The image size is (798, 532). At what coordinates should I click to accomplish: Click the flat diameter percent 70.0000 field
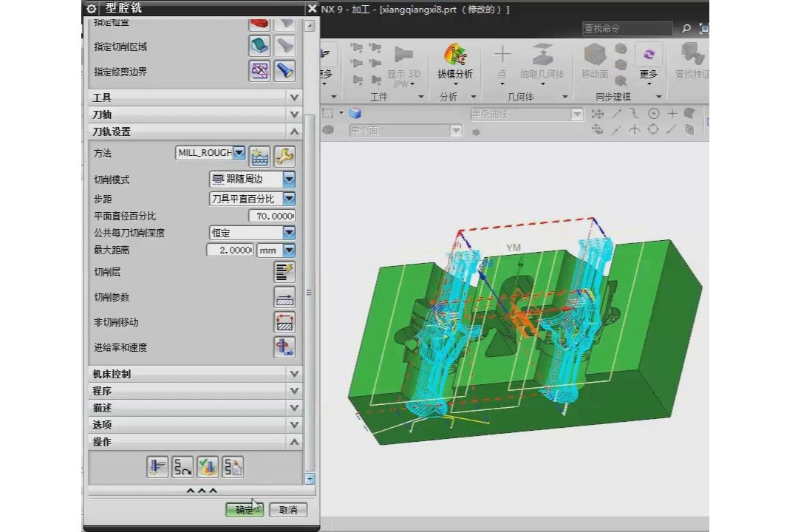click(272, 216)
